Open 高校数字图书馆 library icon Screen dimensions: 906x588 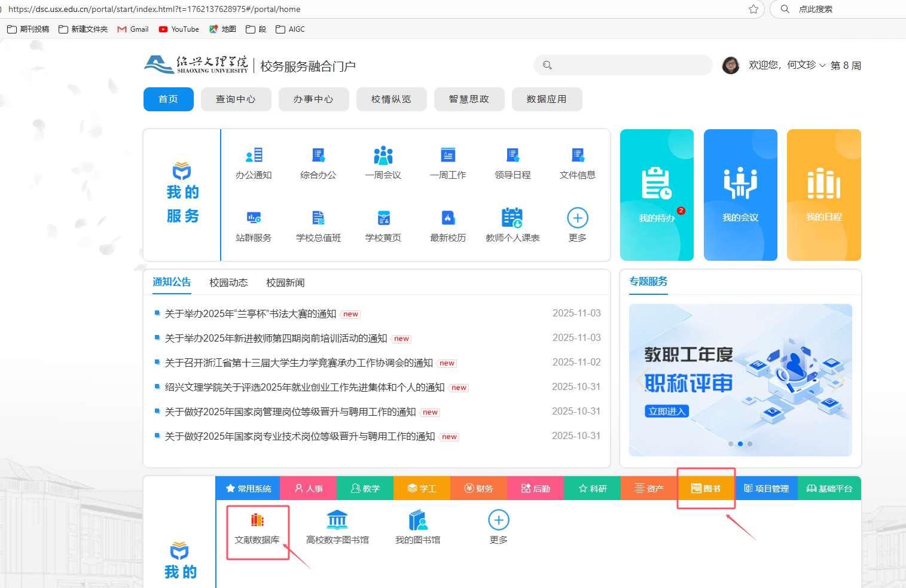(x=337, y=522)
